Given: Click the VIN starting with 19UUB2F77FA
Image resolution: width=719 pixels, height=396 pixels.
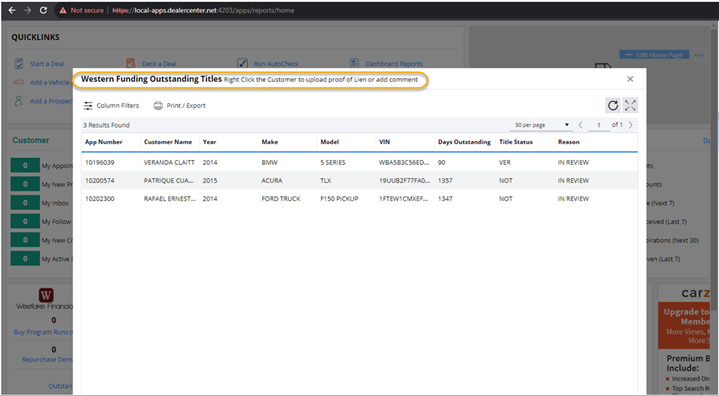Looking at the screenshot, I should 404,181.
